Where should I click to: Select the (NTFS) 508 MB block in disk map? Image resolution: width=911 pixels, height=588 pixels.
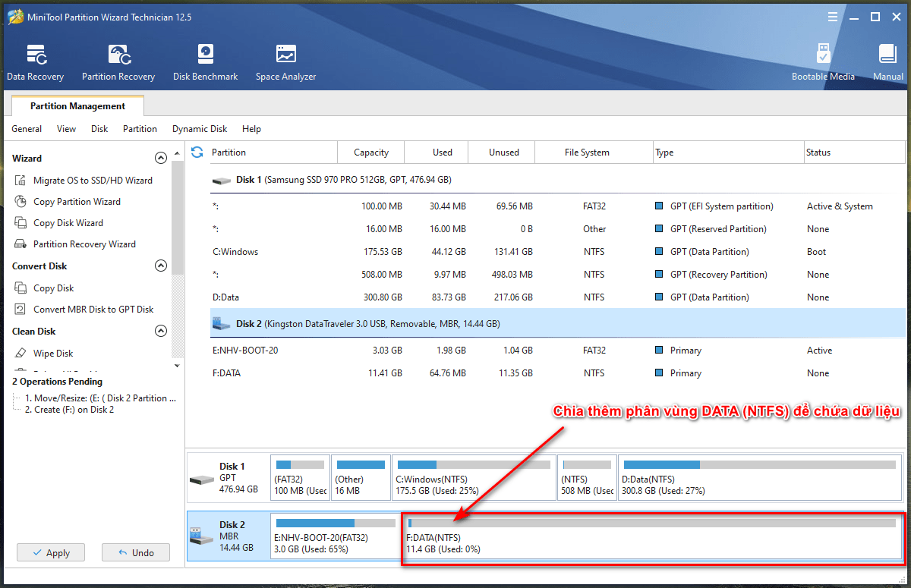point(586,478)
